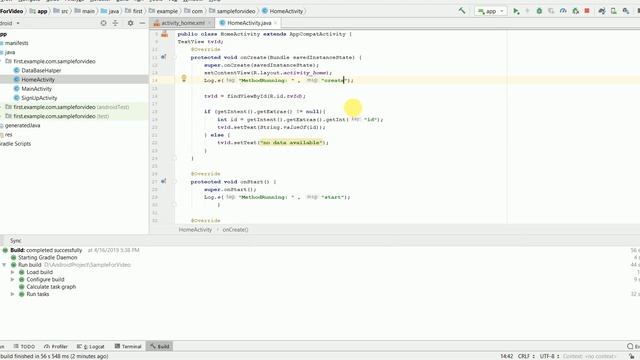Open Project panel settings gear
640x360 pixels.
click(x=130, y=23)
